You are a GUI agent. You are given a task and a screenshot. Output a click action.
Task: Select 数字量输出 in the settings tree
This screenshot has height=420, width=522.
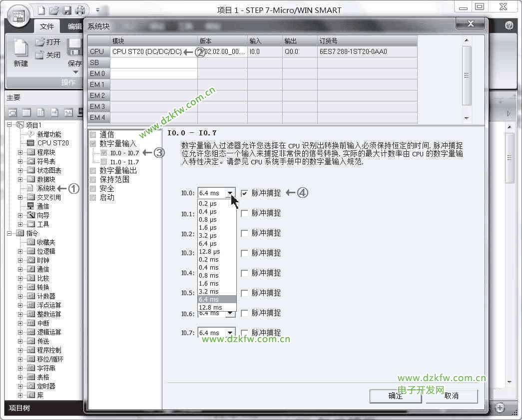pyautogui.click(x=118, y=171)
